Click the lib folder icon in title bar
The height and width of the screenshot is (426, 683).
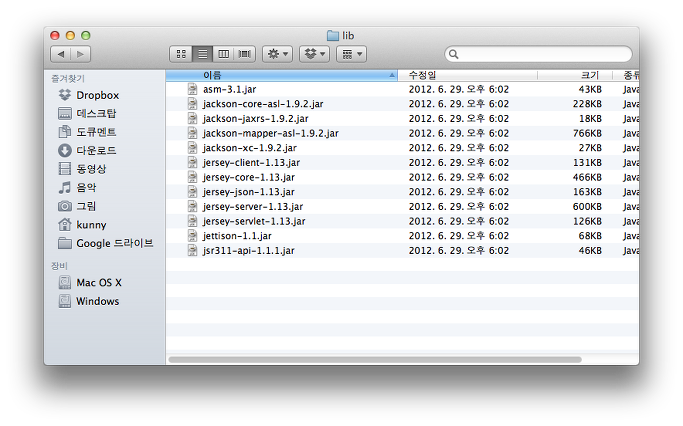(x=333, y=35)
